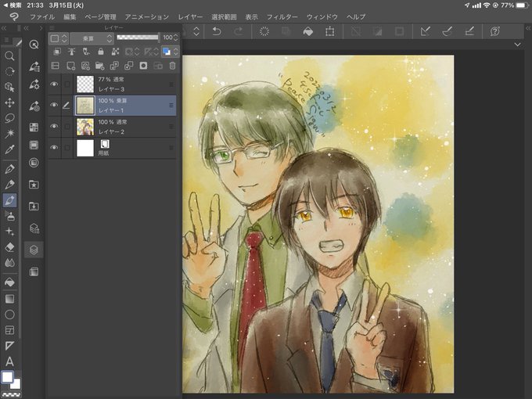Create a layer mask

143,66
